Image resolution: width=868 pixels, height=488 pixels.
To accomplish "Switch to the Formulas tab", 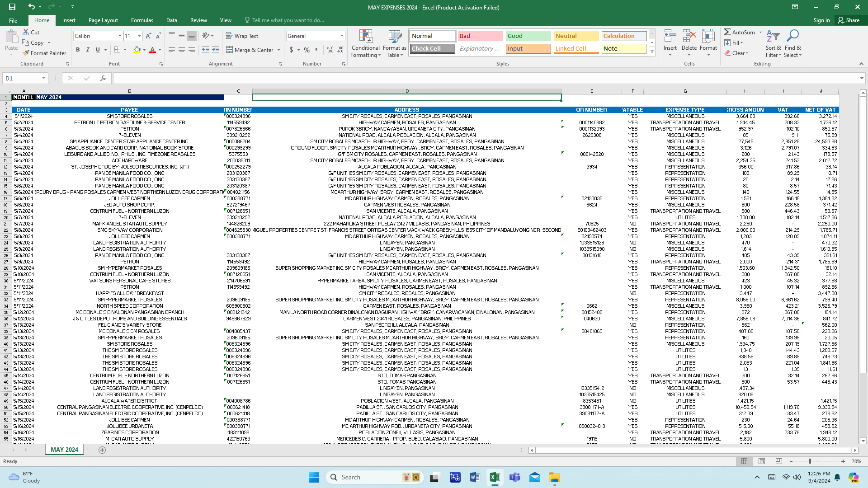I will [142, 20].
